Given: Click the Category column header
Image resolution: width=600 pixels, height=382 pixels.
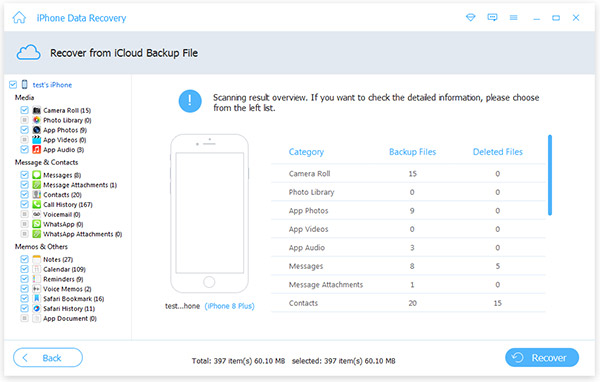Looking at the screenshot, I should [x=306, y=152].
